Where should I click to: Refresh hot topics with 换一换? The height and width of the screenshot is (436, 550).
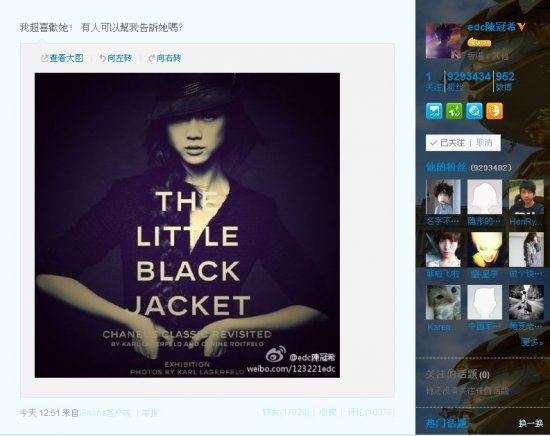(x=531, y=423)
